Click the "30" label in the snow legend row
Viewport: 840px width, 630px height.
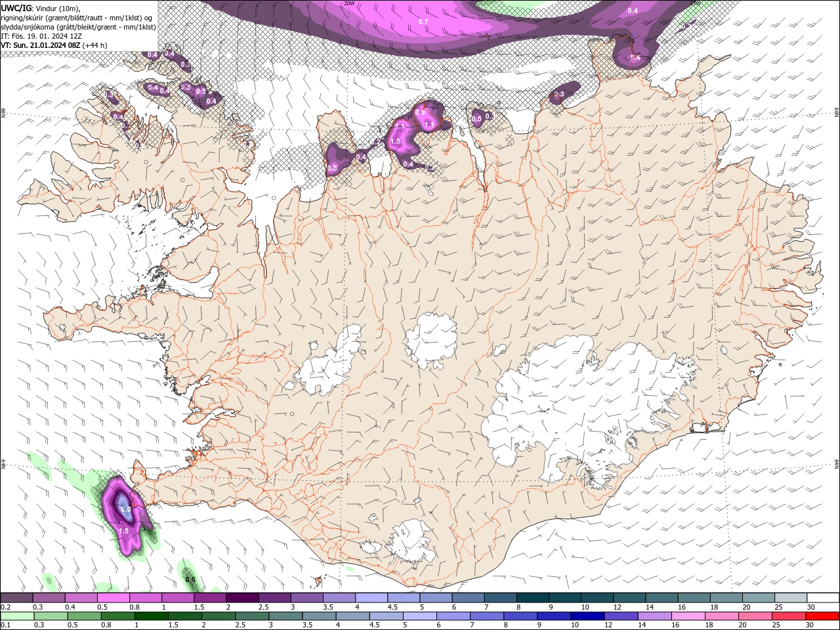click(x=810, y=607)
